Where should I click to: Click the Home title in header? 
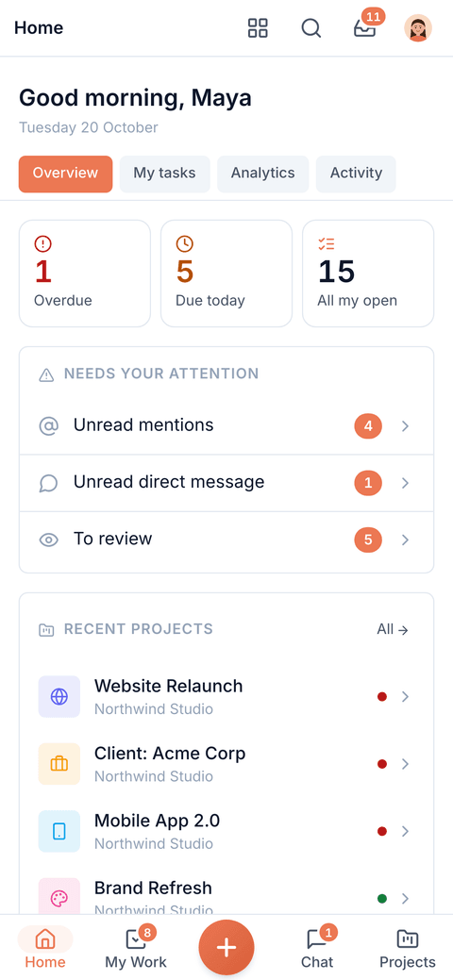pos(39,28)
